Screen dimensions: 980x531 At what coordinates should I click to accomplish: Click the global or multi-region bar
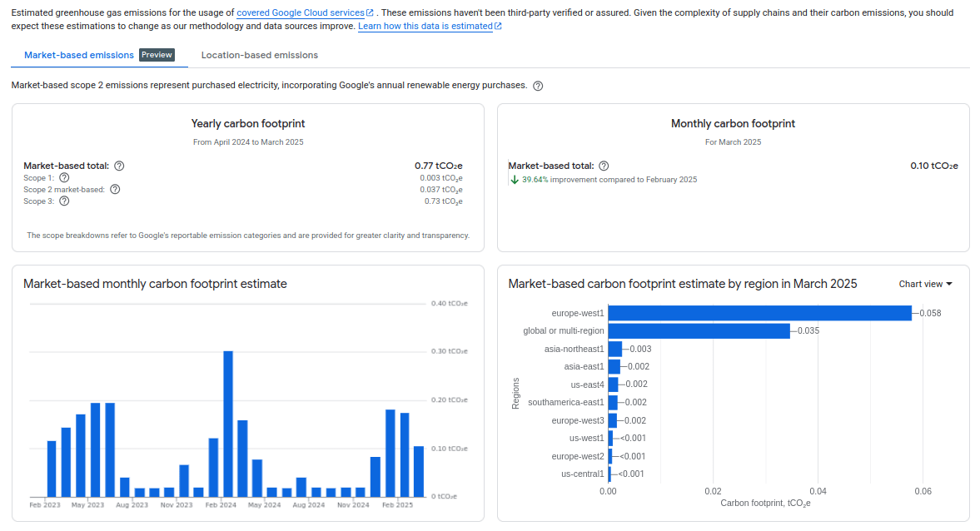[x=699, y=330]
